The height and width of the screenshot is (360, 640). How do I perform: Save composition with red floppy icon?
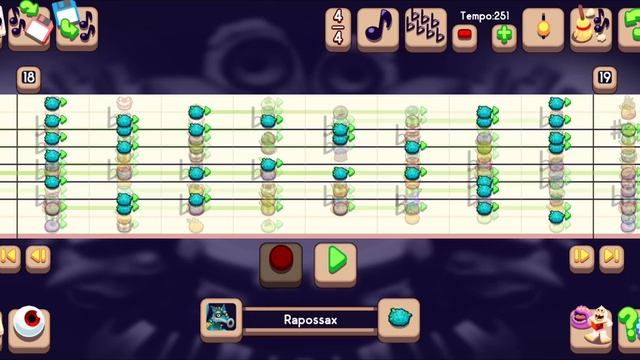click(x=29, y=29)
